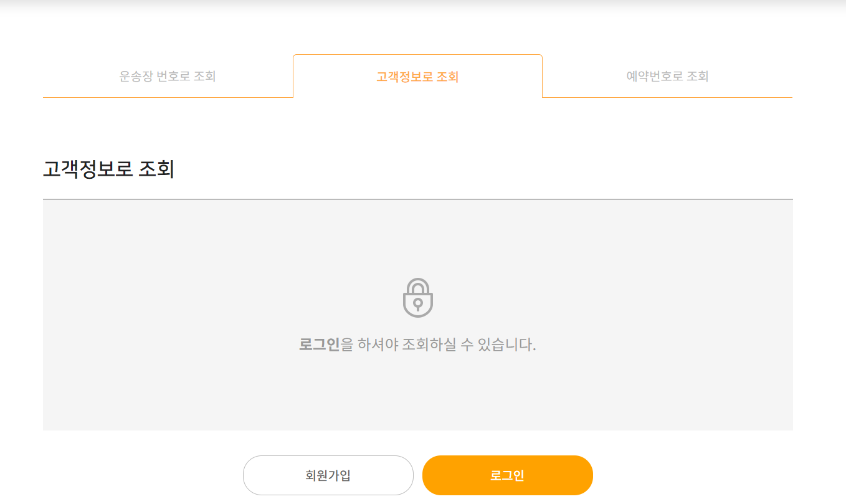
Task: Click the orange 로그인 button
Action: click(x=508, y=475)
